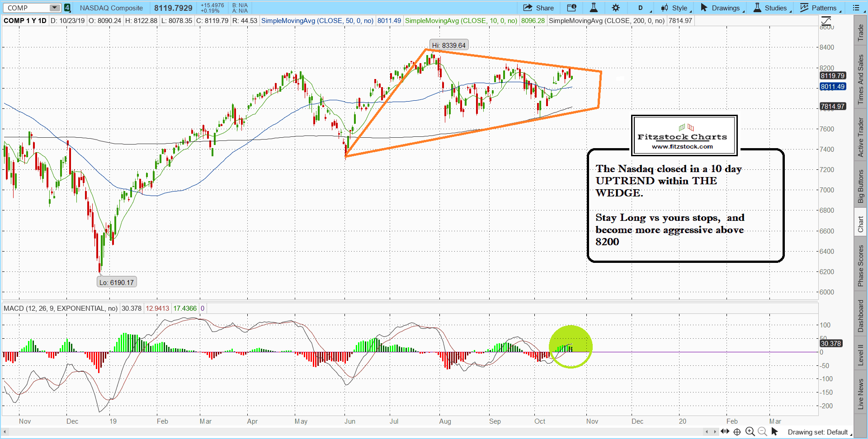This screenshot has height=439, width=868.
Task: Open the Style menu
Action: (x=675, y=8)
